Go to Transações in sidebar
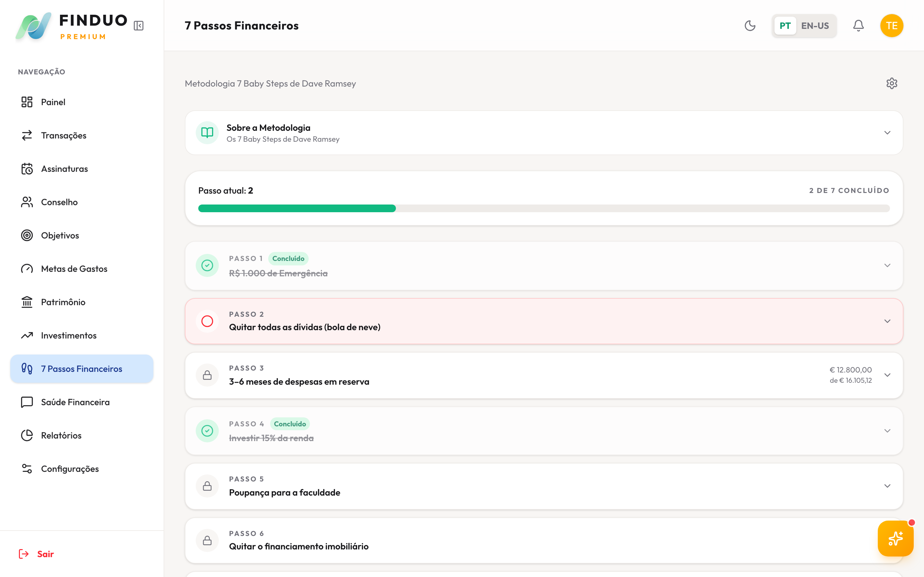The image size is (924, 577). pyautogui.click(x=64, y=136)
